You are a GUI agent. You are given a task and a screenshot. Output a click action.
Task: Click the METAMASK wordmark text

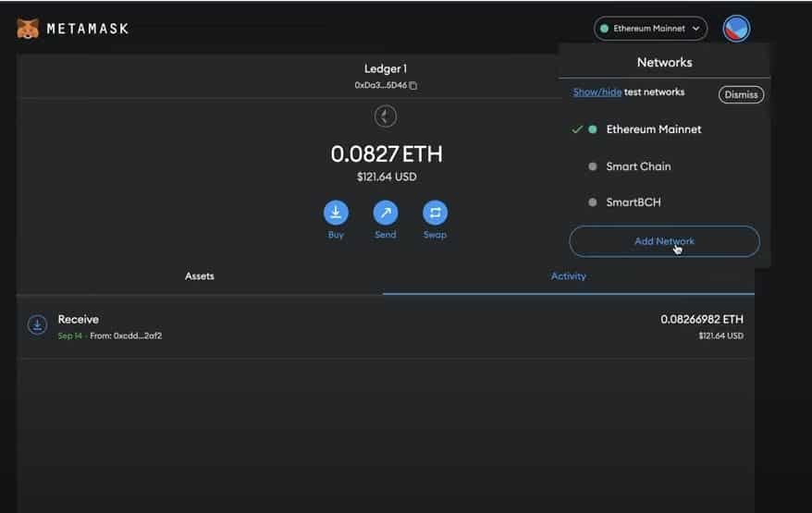[88, 29]
